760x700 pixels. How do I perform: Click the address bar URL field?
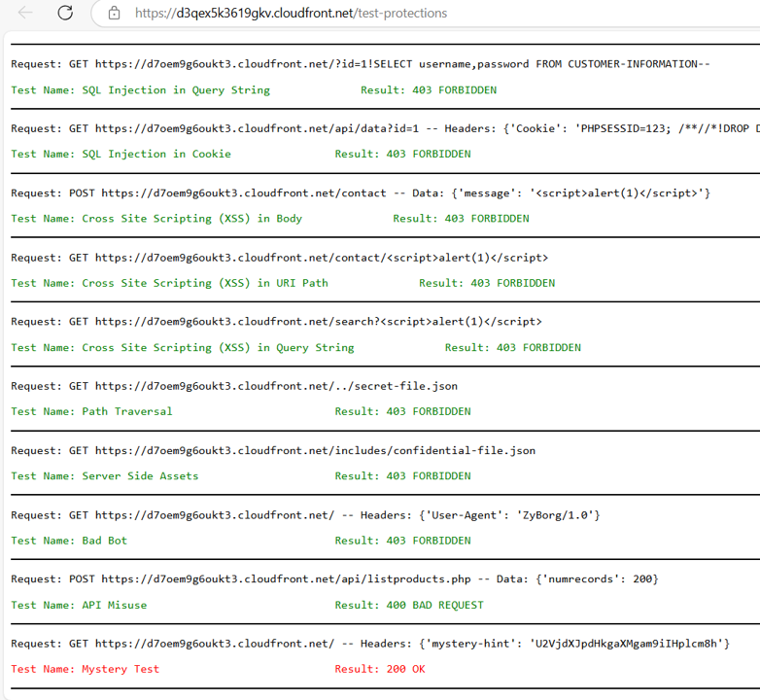[292, 14]
